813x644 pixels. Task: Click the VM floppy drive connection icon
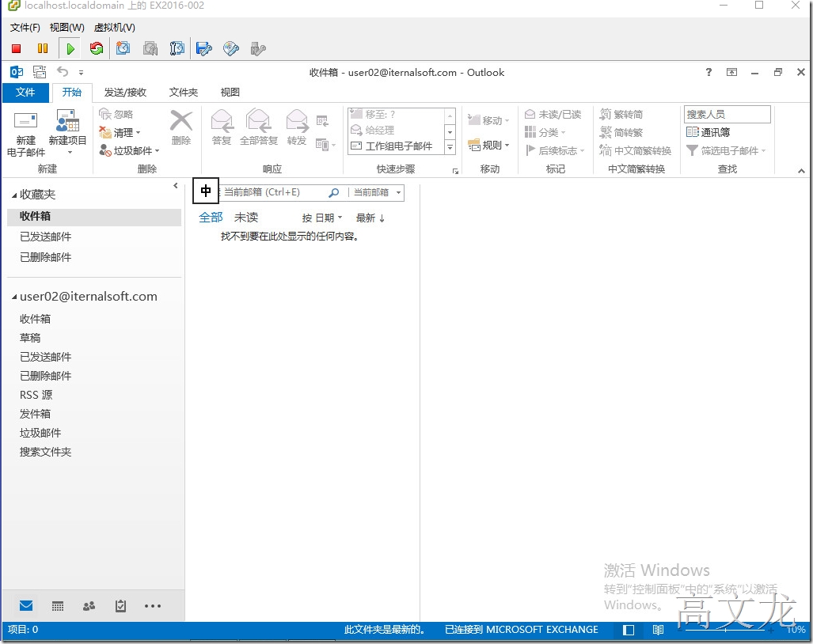tap(203, 49)
